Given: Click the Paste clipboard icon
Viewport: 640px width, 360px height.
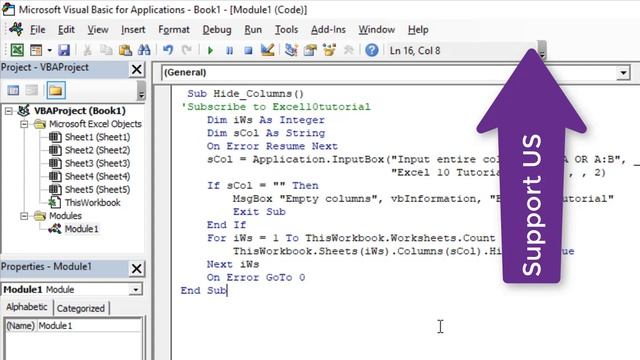Looking at the screenshot, I should click(x=125, y=50).
